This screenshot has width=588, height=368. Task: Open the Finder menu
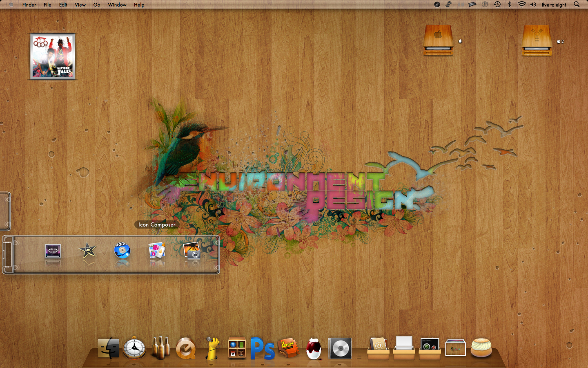pyautogui.click(x=29, y=5)
